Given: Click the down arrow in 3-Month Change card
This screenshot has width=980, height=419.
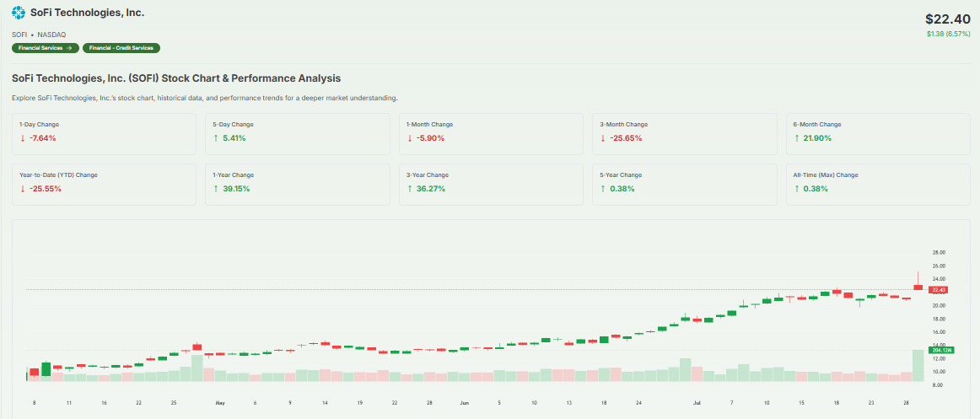Looking at the screenshot, I should point(603,138).
